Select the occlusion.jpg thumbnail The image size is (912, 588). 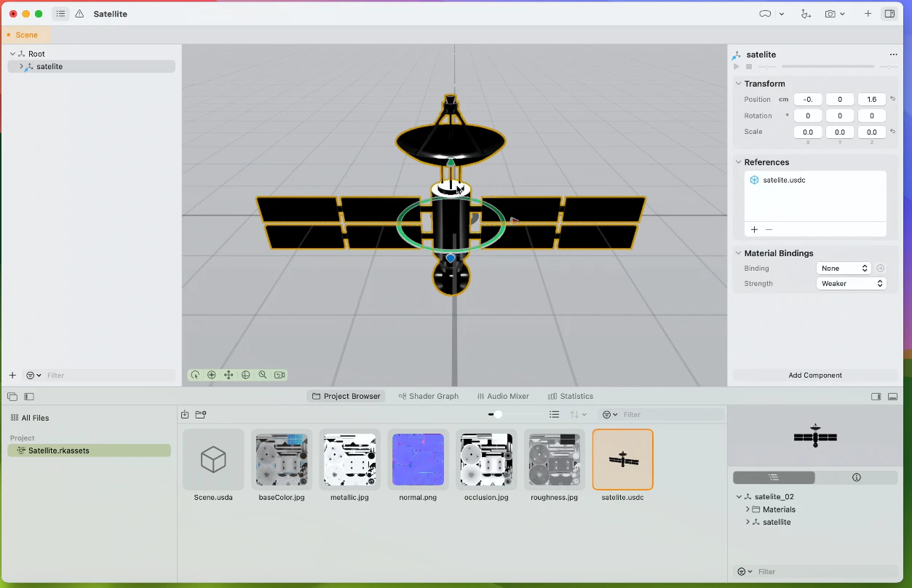coord(486,459)
